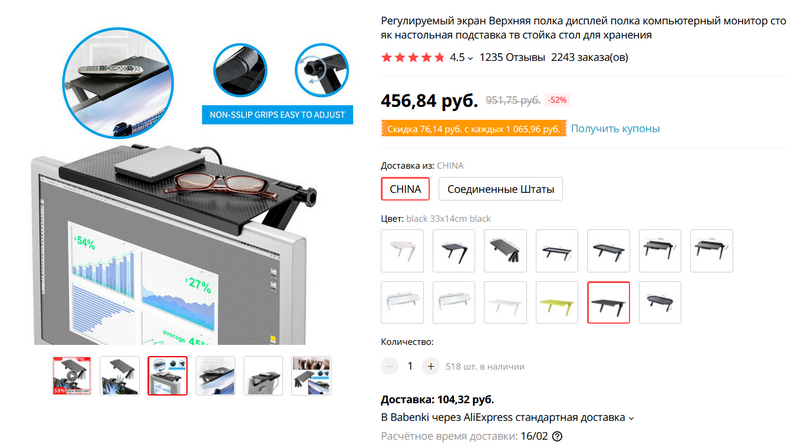Open the delivery time help question-mark icon
800x447 pixels.
[557, 436]
